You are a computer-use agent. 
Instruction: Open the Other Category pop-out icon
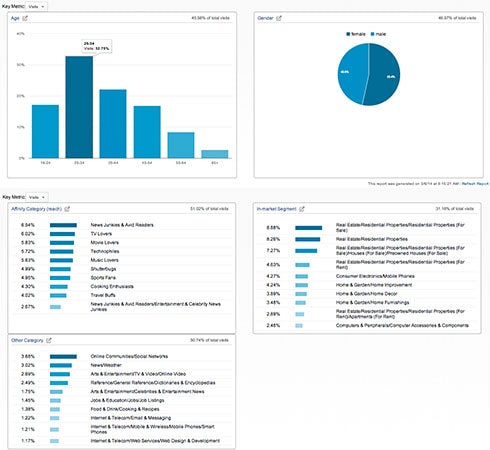pos(49,340)
